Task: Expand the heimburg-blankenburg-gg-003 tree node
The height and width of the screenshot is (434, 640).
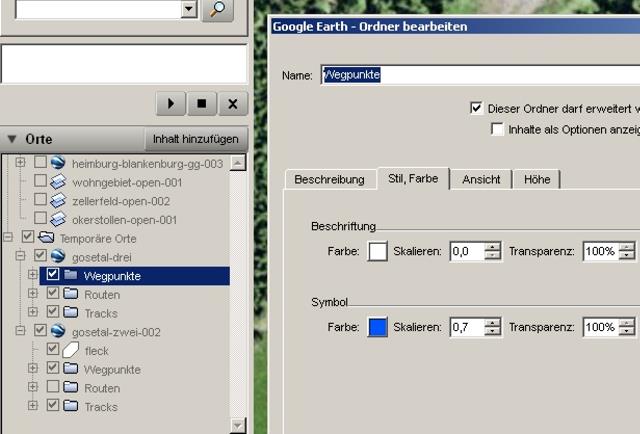Action: (x=20, y=162)
